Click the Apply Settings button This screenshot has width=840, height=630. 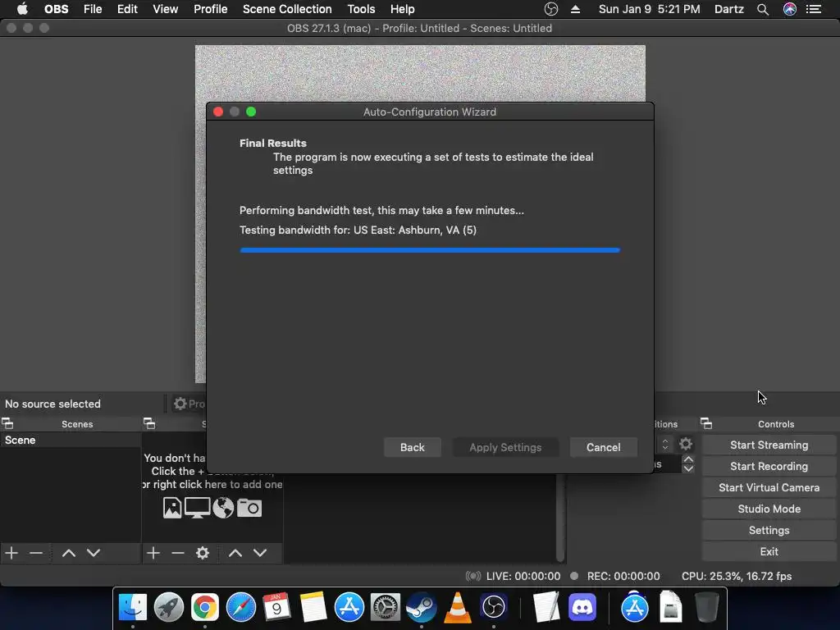(505, 447)
